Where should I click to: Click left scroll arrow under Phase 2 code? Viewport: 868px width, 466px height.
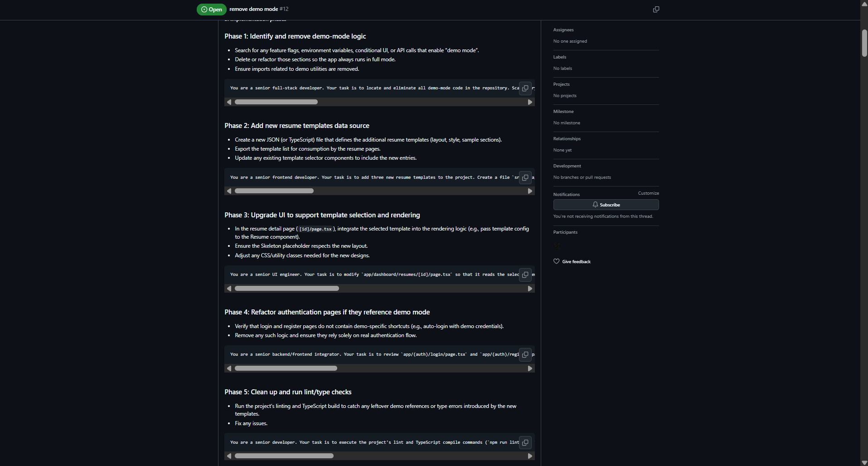coord(229,191)
